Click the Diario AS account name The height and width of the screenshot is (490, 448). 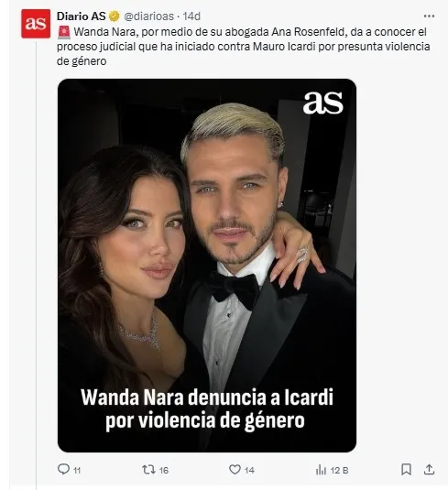coord(82,16)
